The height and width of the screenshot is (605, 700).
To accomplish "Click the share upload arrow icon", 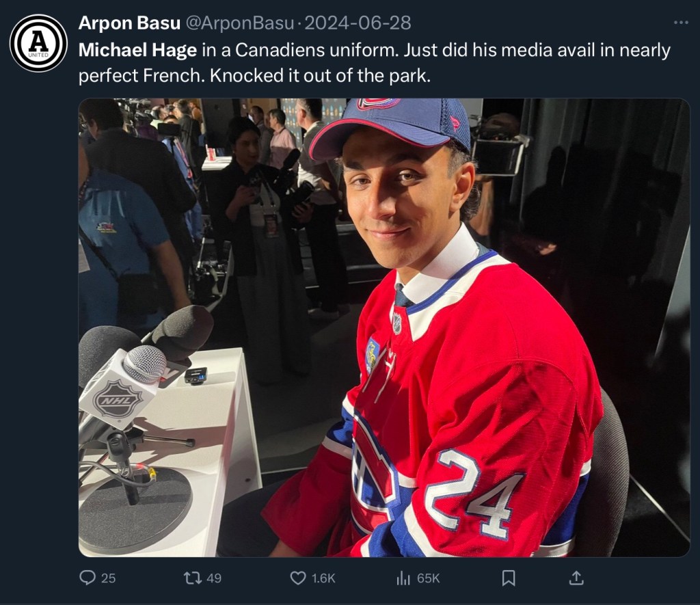I will [576, 578].
